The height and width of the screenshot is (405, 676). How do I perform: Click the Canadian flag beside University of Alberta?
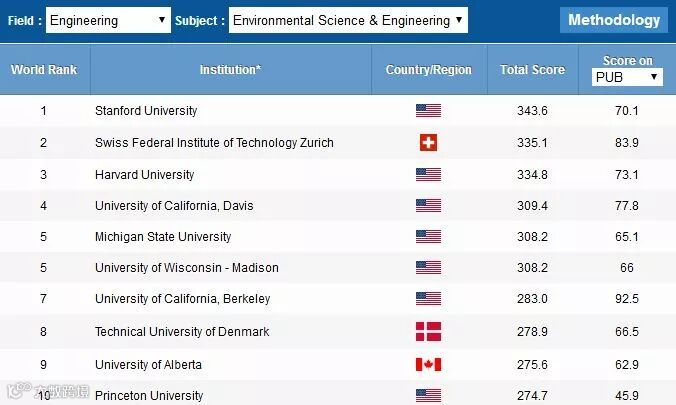click(428, 364)
